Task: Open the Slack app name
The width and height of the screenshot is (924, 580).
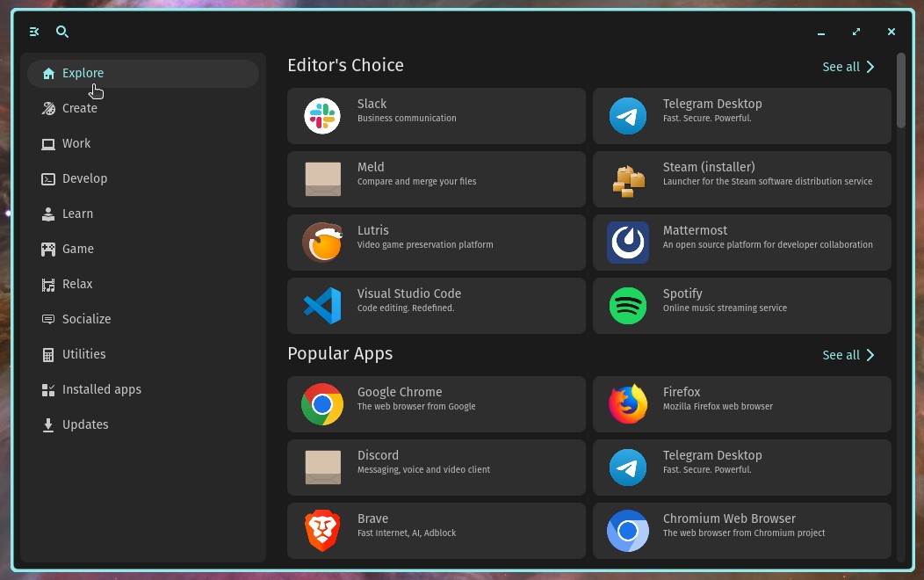Action: pyautogui.click(x=372, y=104)
